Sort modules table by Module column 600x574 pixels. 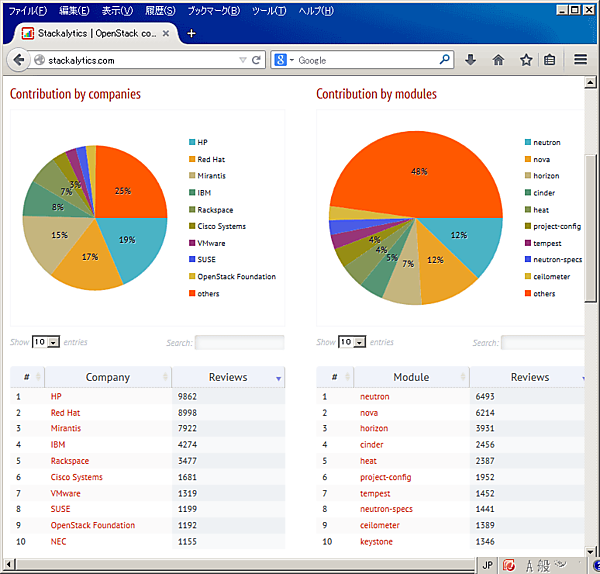[411, 377]
